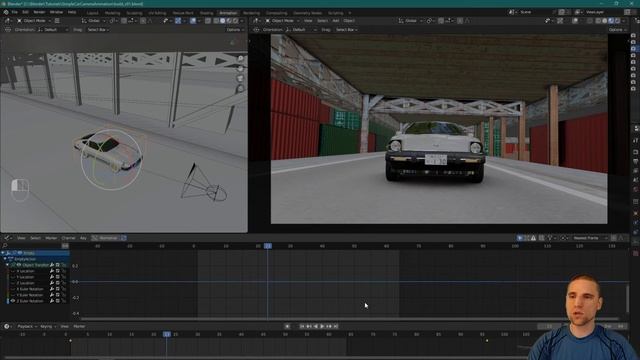Open the File menu
The height and width of the screenshot is (360, 640).
point(15,12)
